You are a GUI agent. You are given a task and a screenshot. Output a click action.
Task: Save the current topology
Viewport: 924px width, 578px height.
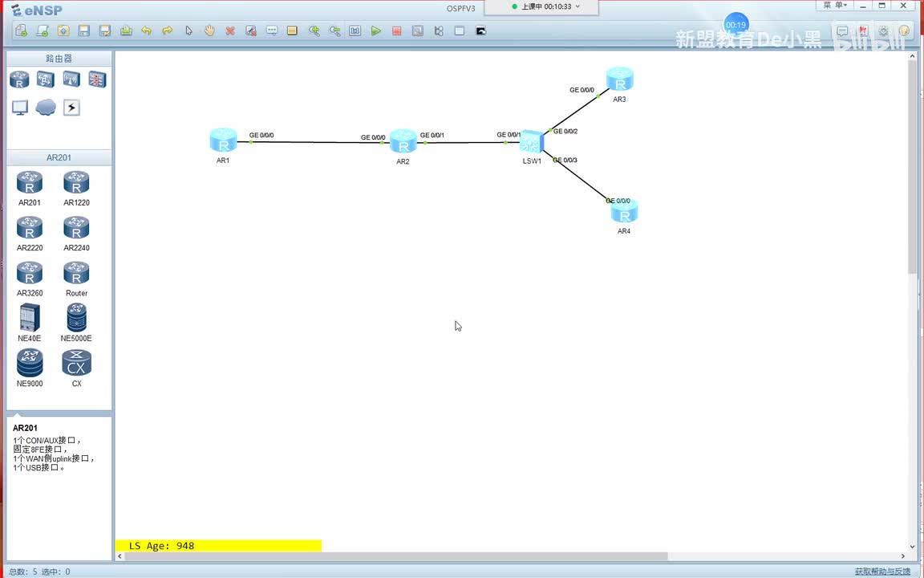pyautogui.click(x=84, y=31)
